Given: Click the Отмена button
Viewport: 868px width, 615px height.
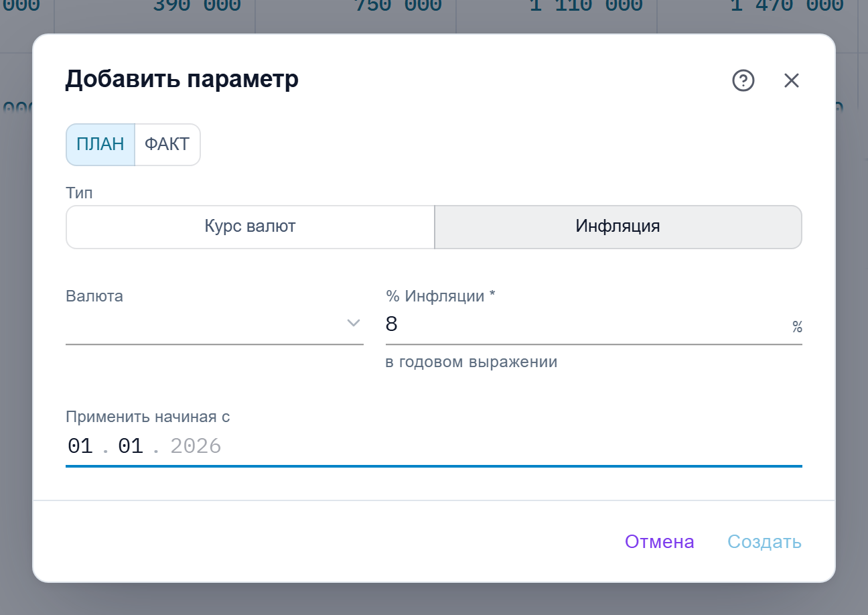Looking at the screenshot, I should tap(660, 541).
